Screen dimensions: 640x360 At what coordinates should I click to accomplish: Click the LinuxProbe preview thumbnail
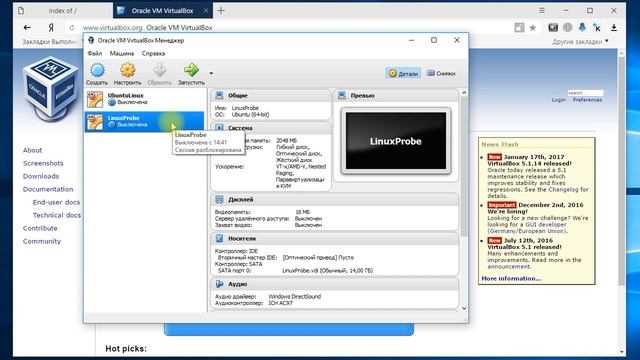pyautogui.click(x=396, y=141)
